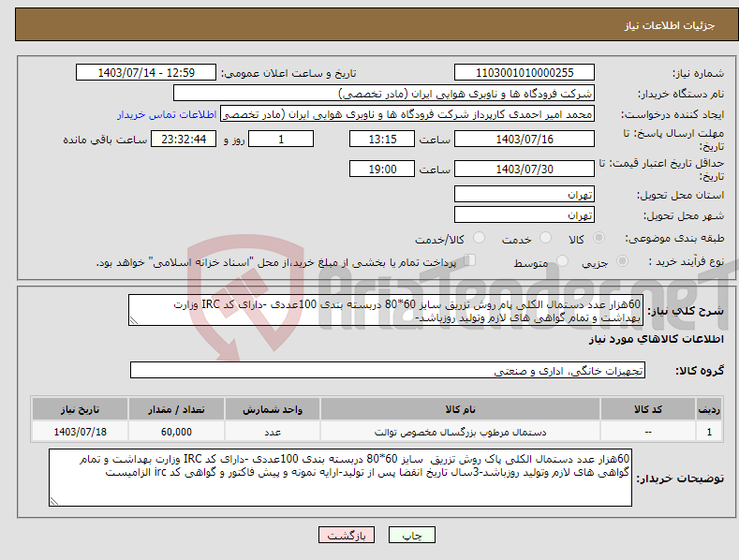Click the استان محل تحویل field تهران
The width and height of the screenshot is (739, 560).
click(525, 194)
